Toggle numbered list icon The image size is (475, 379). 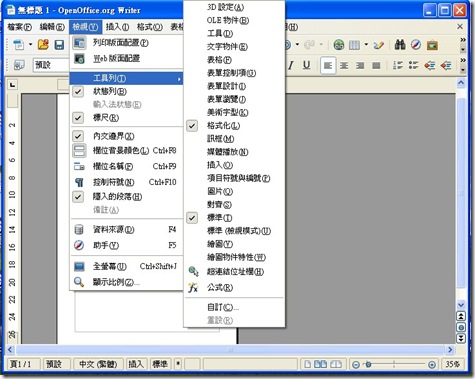(x=398, y=65)
